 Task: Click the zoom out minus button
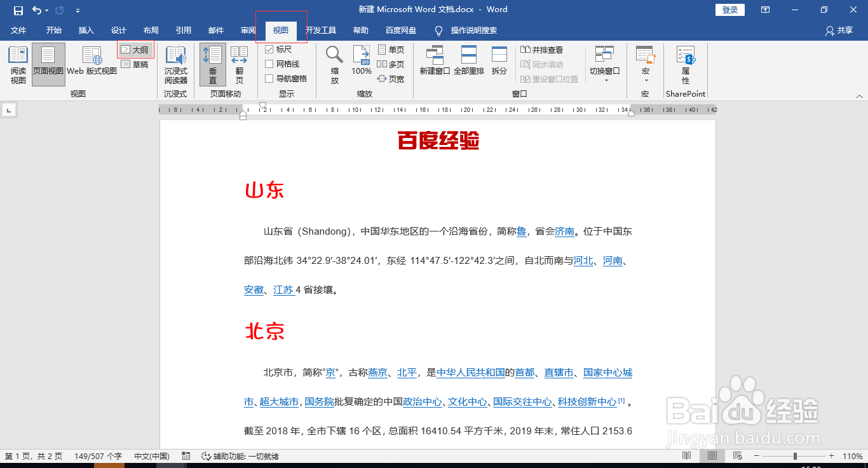757,456
